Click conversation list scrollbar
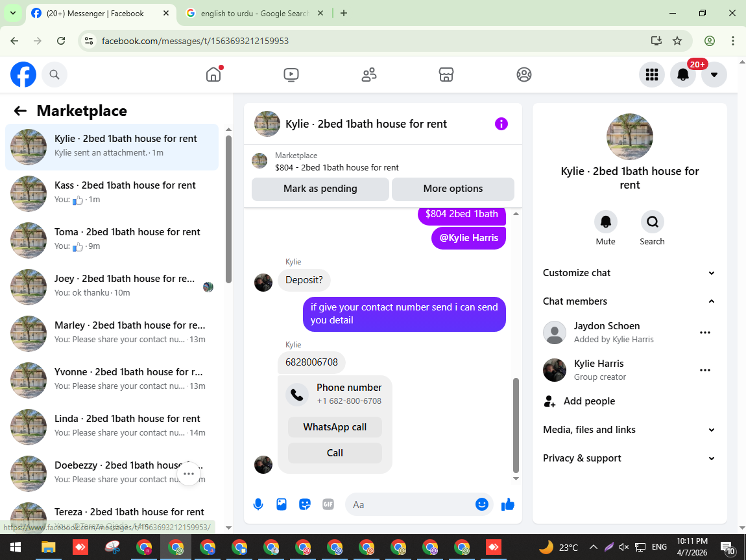 pos(228,209)
